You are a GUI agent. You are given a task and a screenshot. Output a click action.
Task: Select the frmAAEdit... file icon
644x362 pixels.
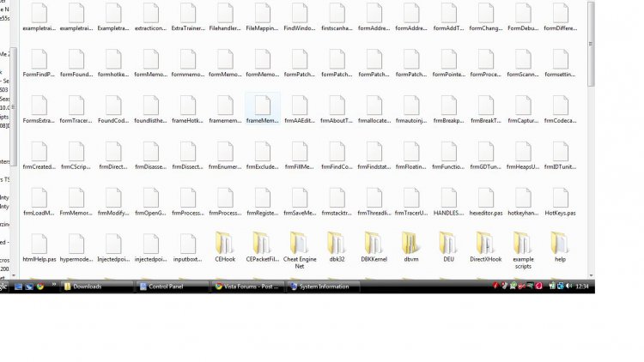[300, 106]
